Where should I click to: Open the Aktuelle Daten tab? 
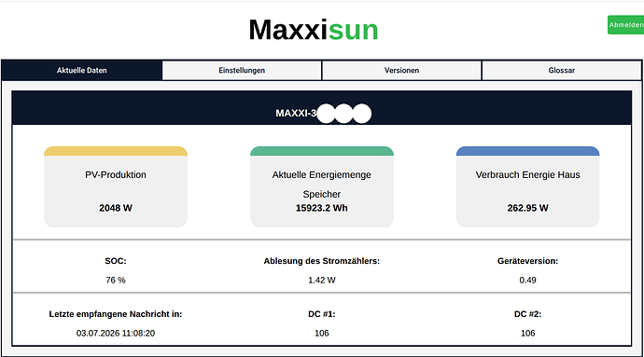[x=82, y=70]
